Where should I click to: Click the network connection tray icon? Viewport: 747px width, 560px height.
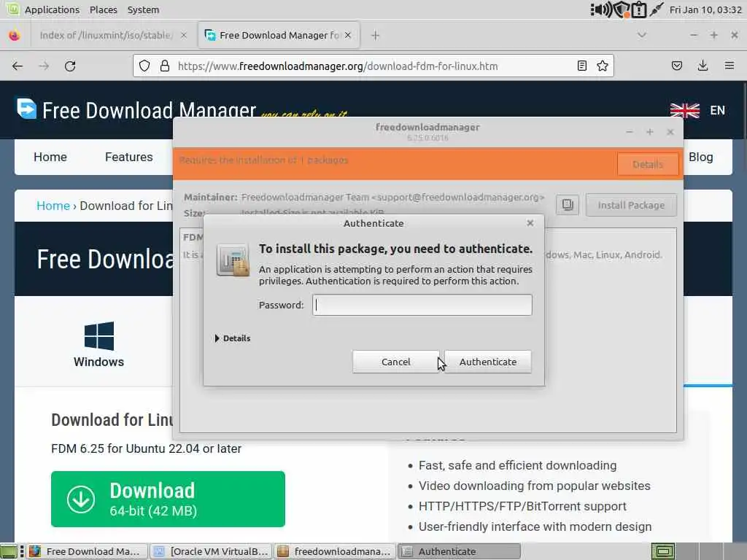click(x=657, y=9)
